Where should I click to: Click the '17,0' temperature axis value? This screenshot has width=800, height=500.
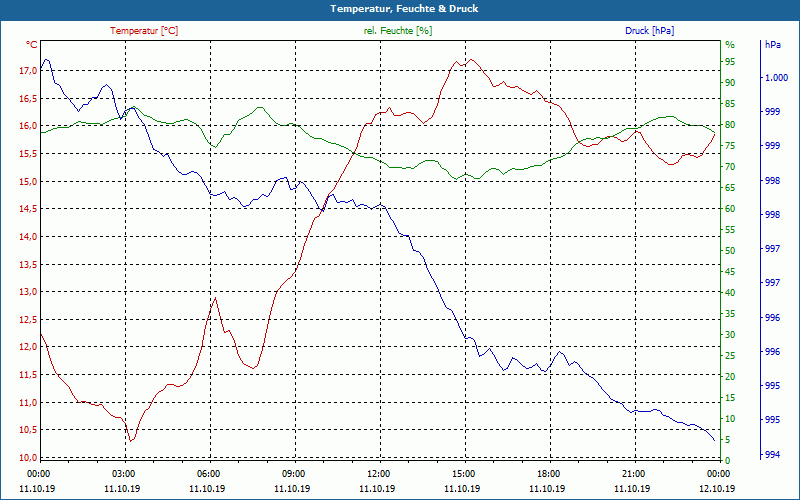click(x=28, y=71)
